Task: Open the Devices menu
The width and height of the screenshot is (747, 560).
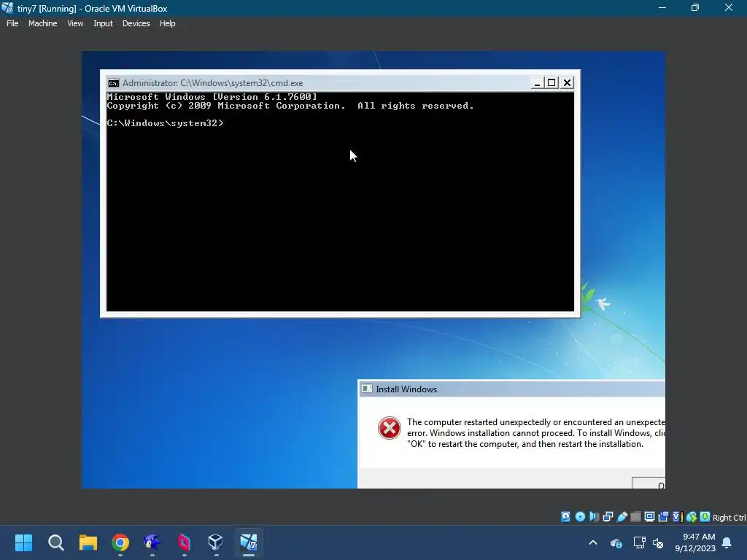Action: (x=136, y=23)
